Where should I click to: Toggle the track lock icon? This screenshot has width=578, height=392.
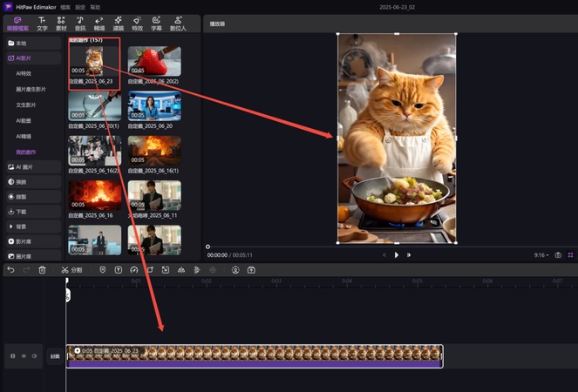12,356
